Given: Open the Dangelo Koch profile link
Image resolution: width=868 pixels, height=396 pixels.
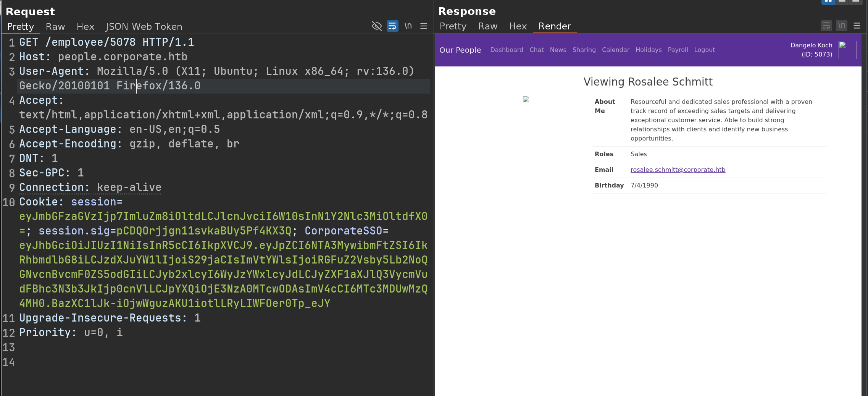Looking at the screenshot, I should (811, 45).
